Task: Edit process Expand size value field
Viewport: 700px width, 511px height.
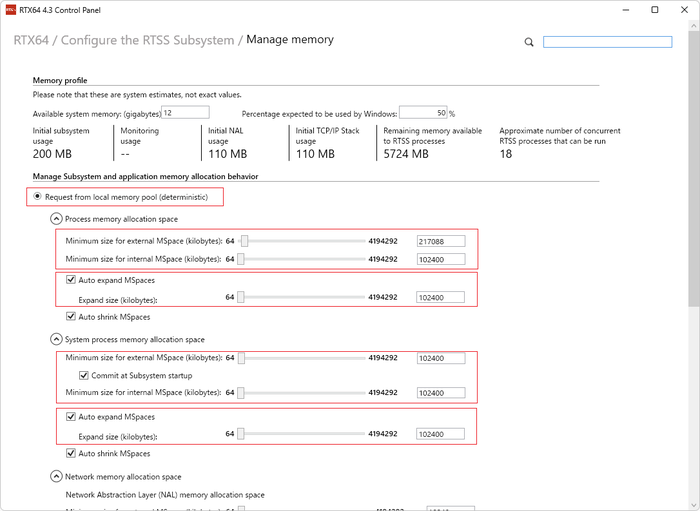Action: click(x=440, y=297)
